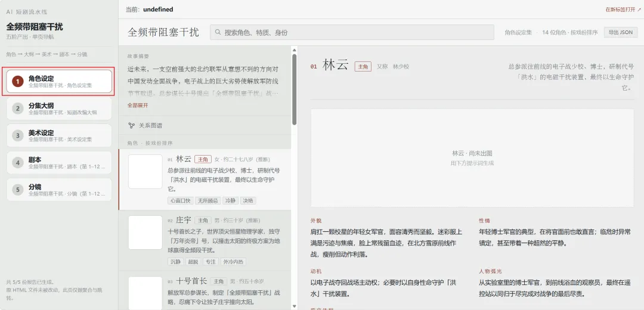Open the 关系图谱 entry
The width and height of the screenshot is (644, 310).
click(x=205, y=126)
